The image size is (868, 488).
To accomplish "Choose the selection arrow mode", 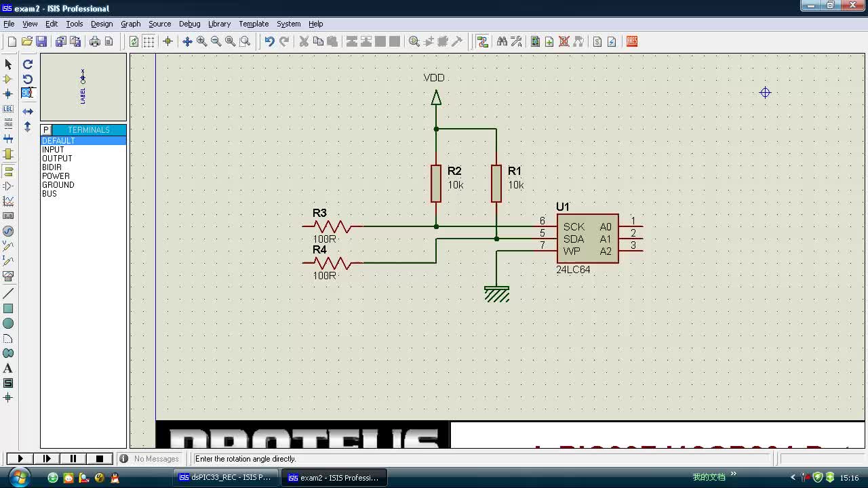I will pos(8,64).
